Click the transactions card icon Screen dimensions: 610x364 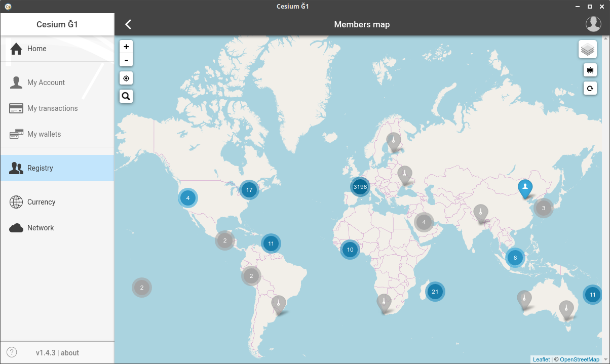[x=16, y=108]
